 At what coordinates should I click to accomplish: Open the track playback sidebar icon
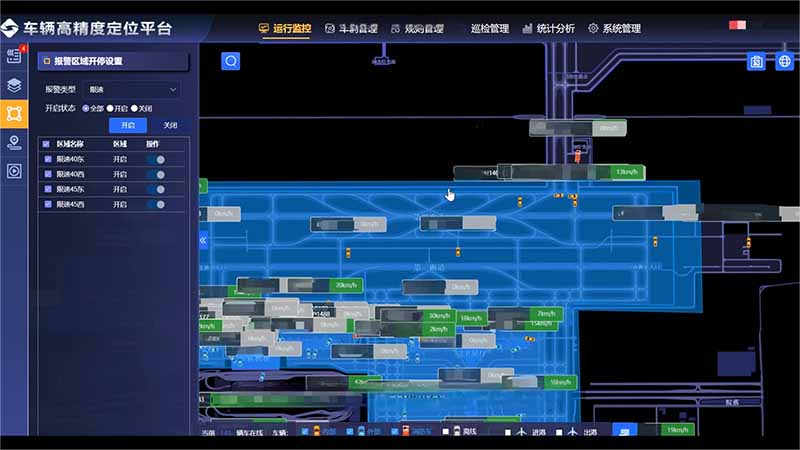pos(14,171)
